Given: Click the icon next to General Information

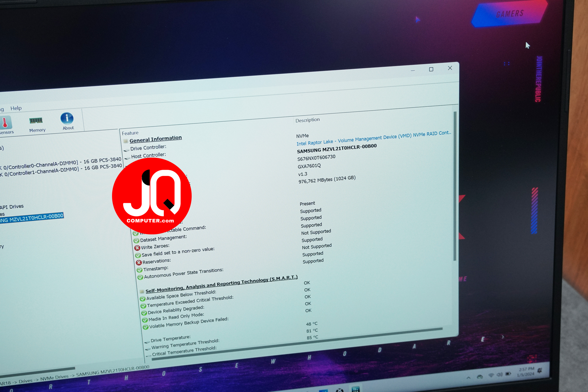Looking at the screenshot, I should 126,141.
